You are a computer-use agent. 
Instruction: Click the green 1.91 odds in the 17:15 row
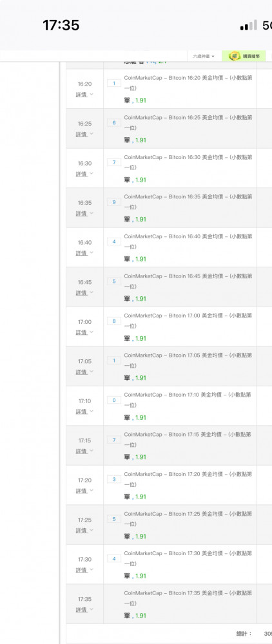(x=141, y=457)
